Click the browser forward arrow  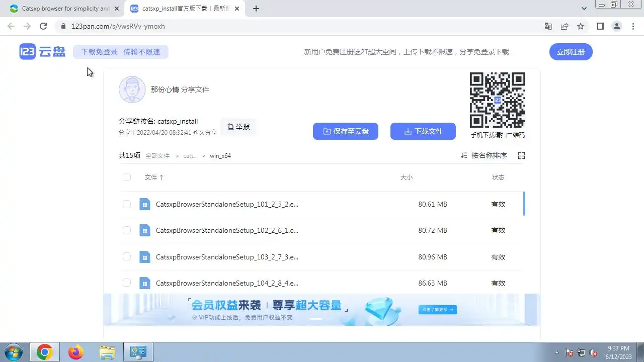[x=27, y=26]
